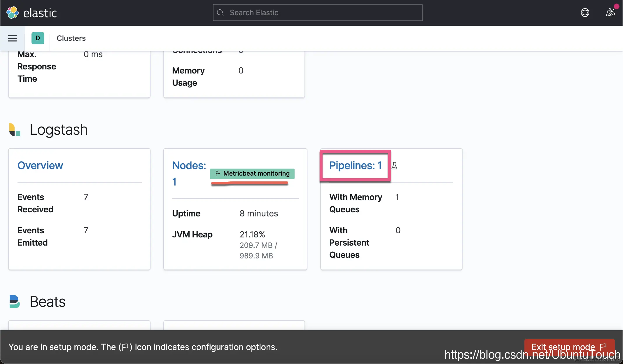623x364 pixels.
Task: Click the elastic wordmark text
Action: tap(40, 13)
